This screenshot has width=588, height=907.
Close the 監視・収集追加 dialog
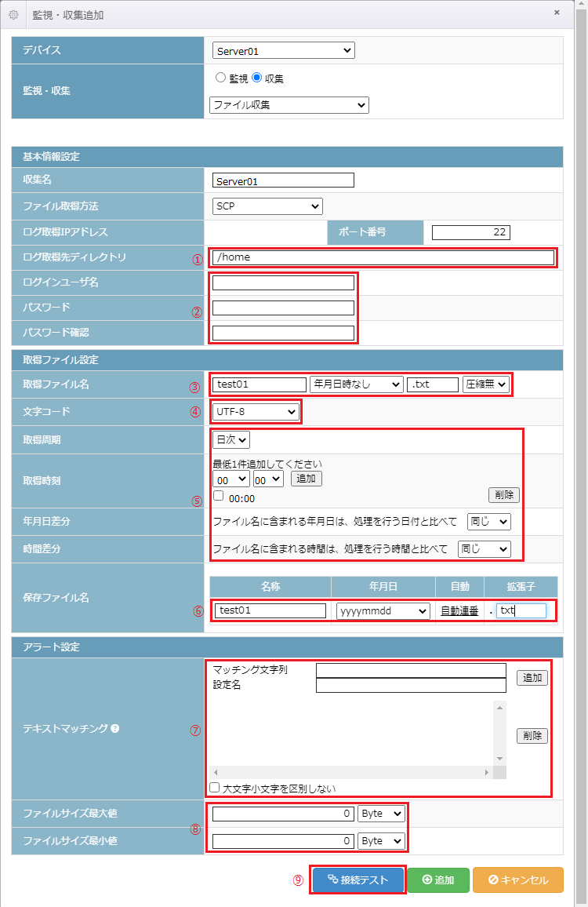point(557,12)
